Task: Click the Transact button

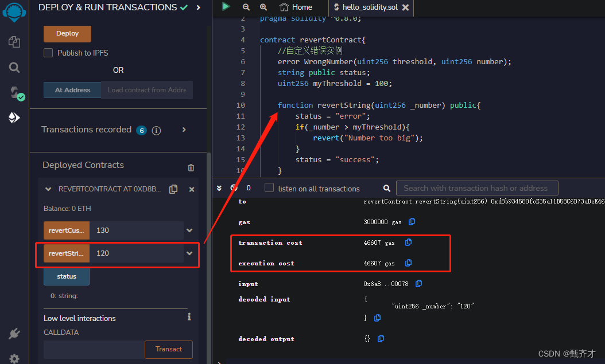Action: 169,349
